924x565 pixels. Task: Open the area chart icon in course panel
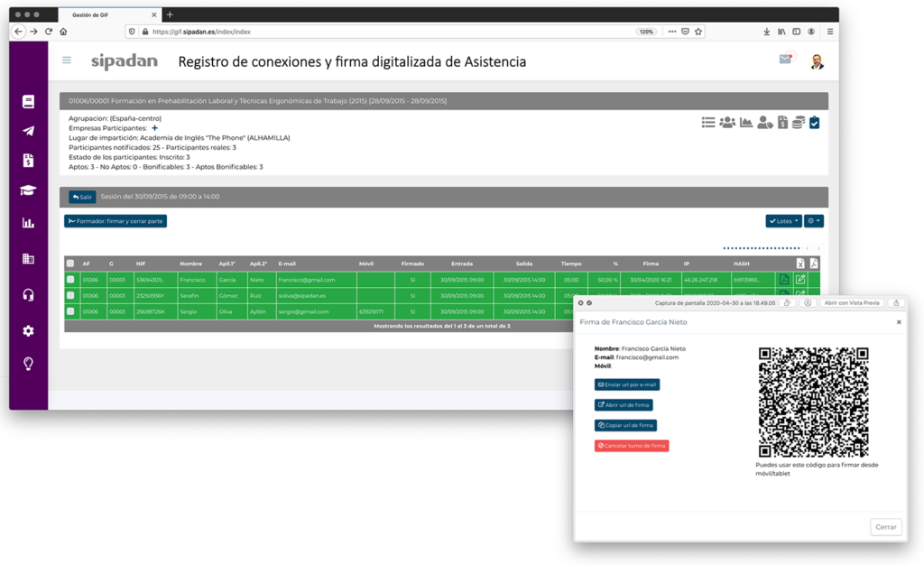click(x=746, y=122)
